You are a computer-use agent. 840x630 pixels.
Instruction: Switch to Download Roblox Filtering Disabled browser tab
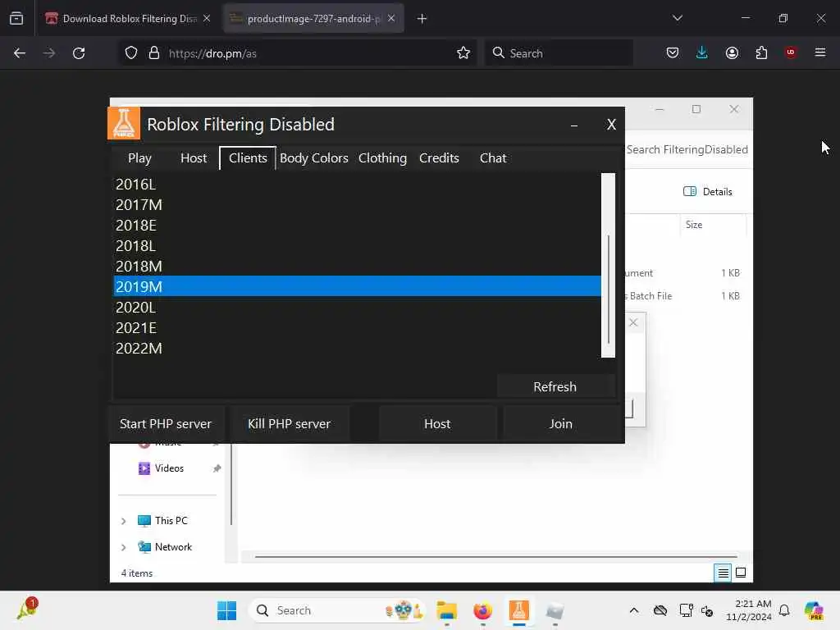pos(128,19)
